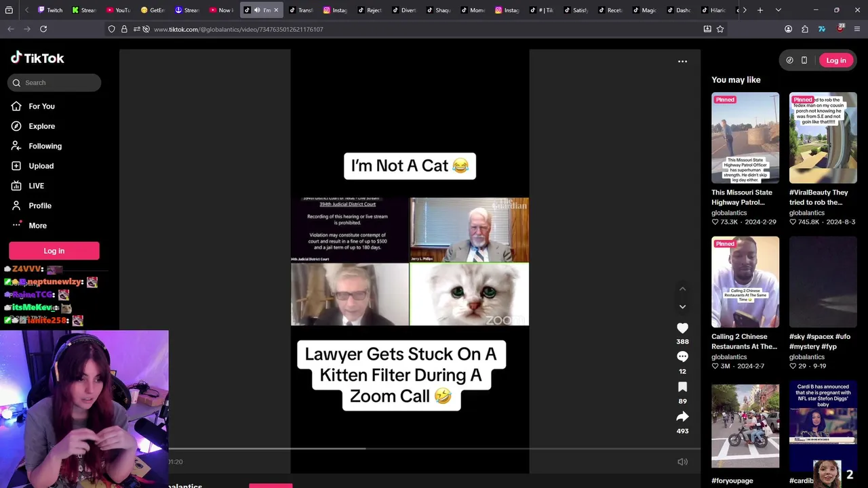Open the Upload page

(x=41, y=166)
